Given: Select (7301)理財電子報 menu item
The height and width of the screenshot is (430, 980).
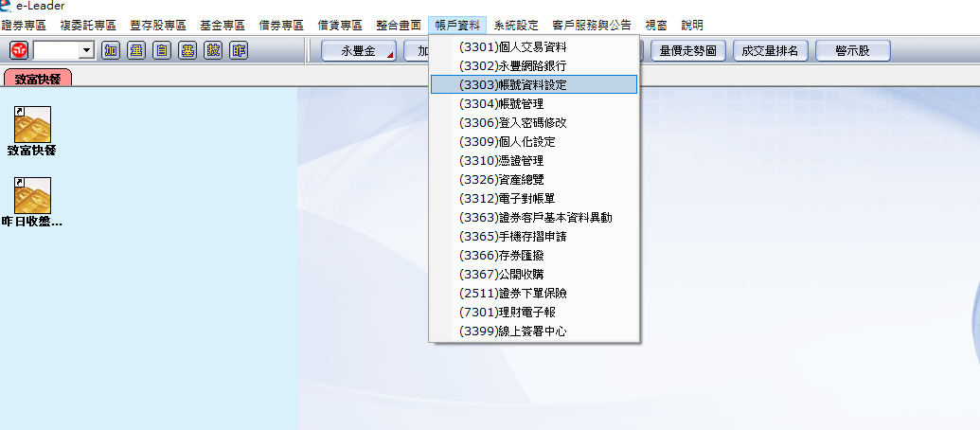Looking at the screenshot, I should pyautogui.click(x=534, y=312).
